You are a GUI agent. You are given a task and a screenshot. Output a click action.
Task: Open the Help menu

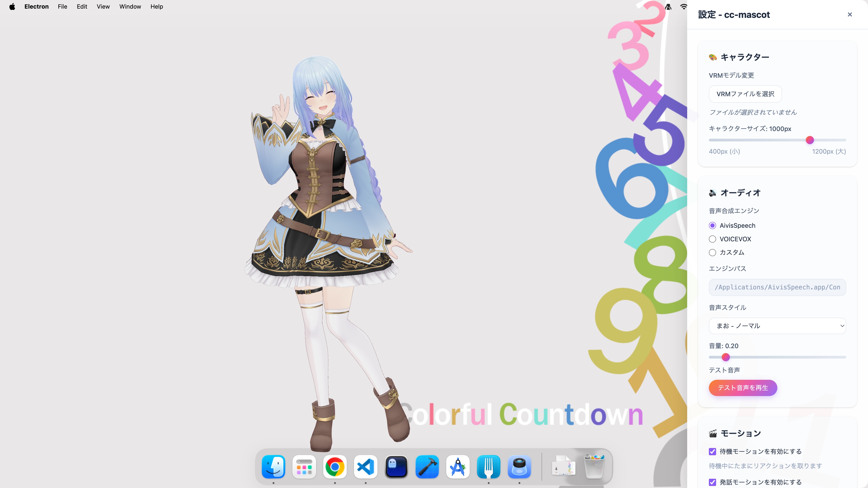point(157,7)
